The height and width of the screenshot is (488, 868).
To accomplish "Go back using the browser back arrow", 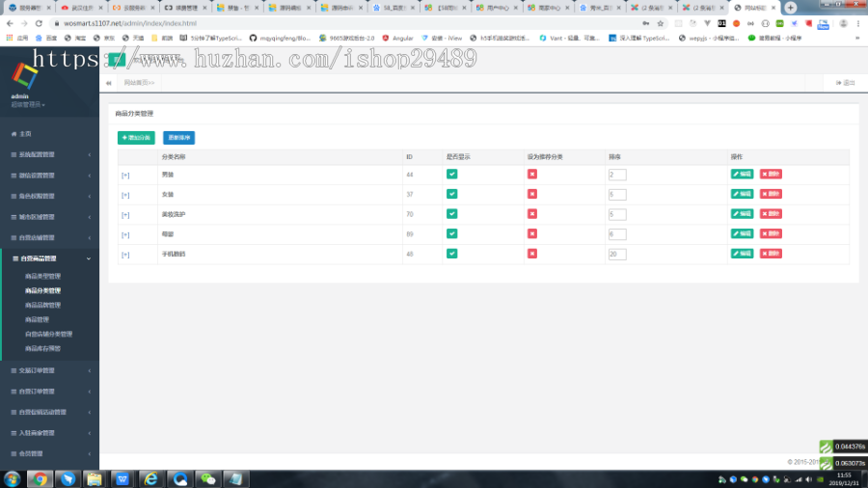I will (x=10, y=23).
